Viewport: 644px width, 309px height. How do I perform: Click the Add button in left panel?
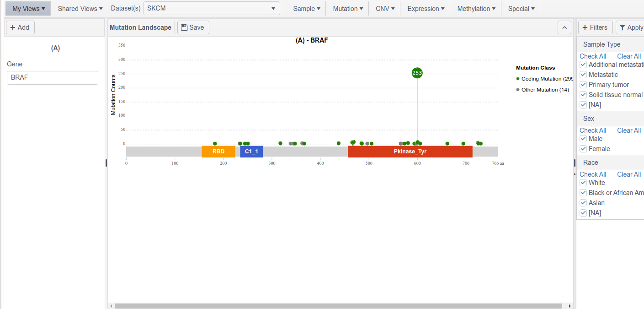pyautogui.click(x=20, y=27)
